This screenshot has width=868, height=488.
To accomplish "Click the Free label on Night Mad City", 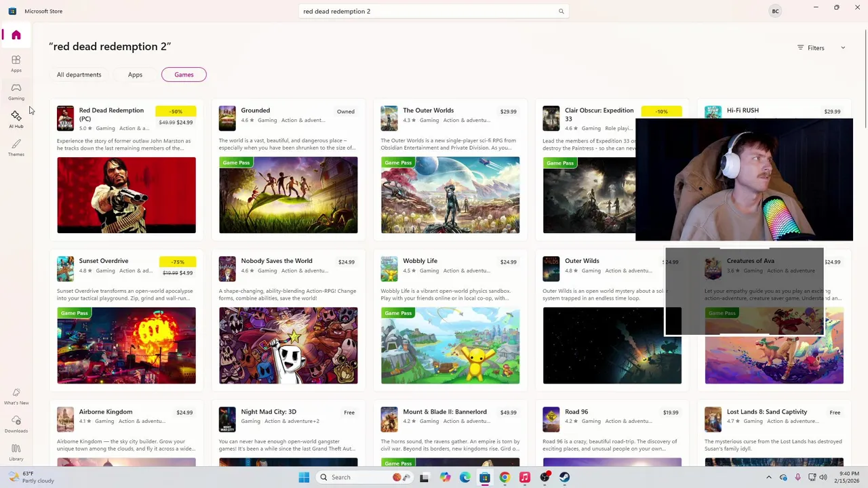I will coord(349,413).
